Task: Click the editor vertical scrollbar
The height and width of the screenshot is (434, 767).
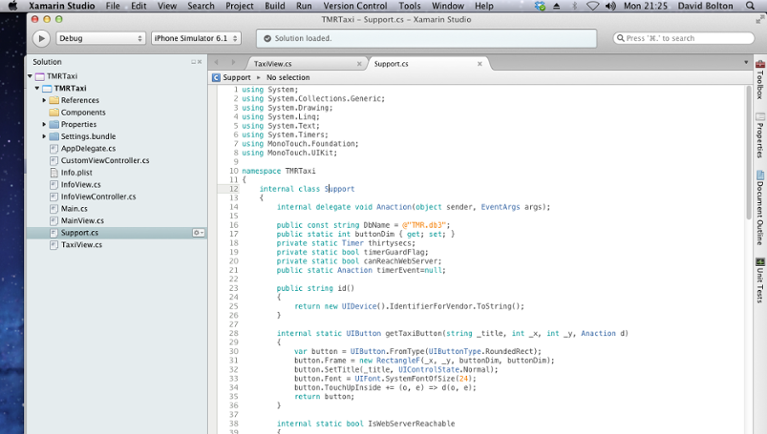Action: pyautogui.click(x=748, y=152)
